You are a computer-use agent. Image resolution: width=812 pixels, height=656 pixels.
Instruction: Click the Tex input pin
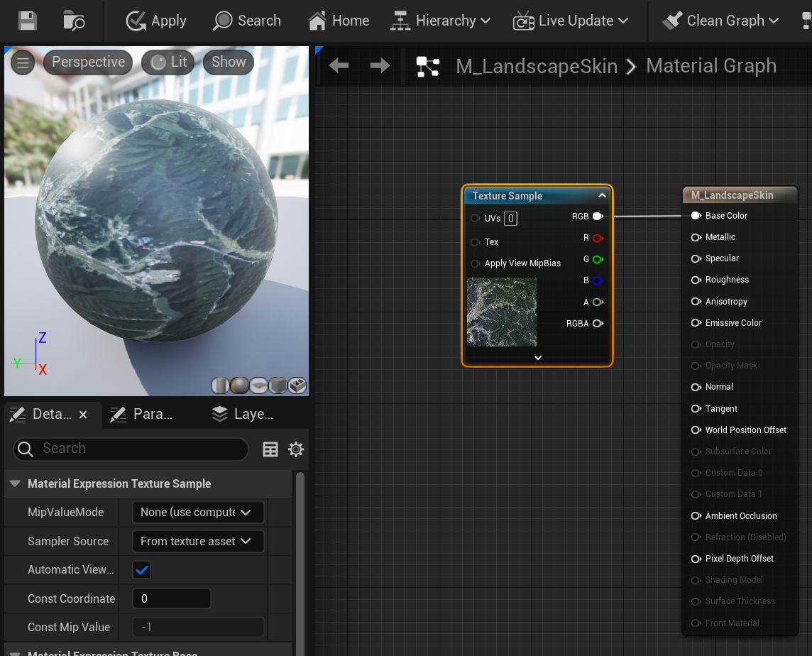[475, 242]
